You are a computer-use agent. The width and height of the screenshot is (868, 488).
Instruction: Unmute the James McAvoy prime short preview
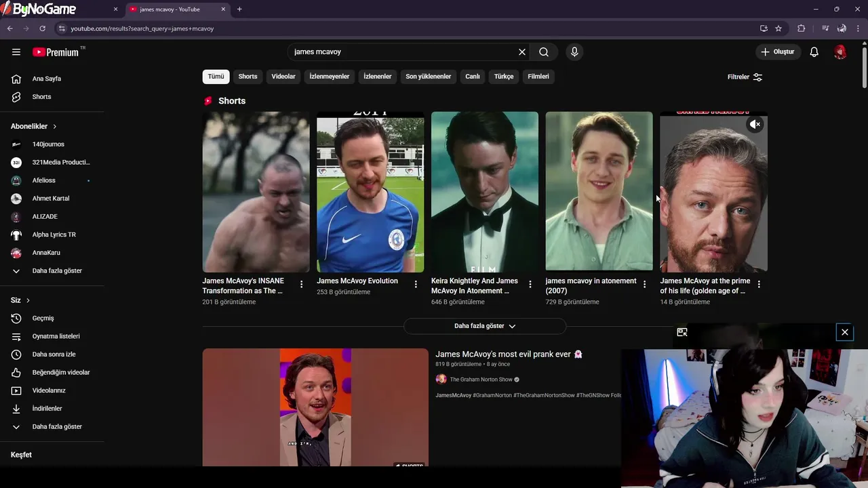(755, 125)
